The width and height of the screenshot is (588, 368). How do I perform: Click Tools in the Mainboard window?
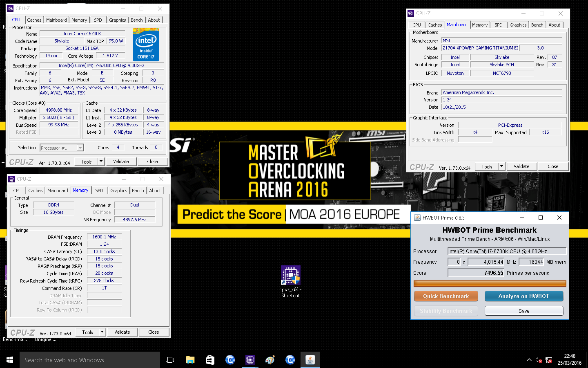click(x=487, y=166)
